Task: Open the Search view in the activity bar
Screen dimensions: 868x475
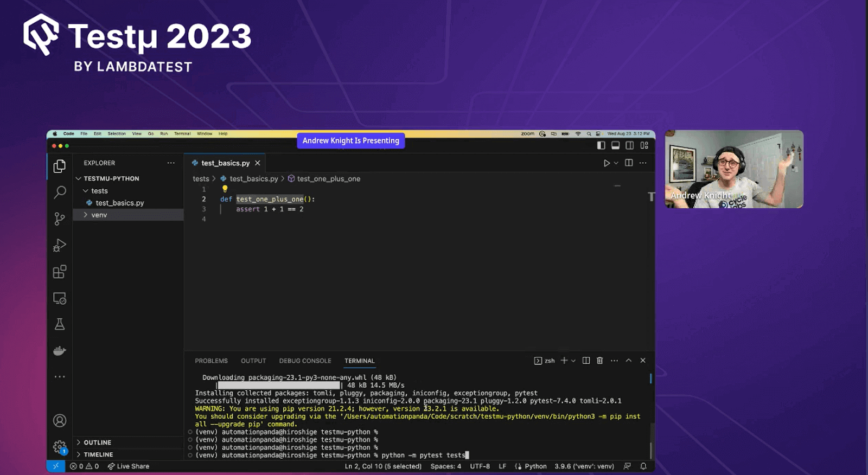Action: tap(60, 192)
